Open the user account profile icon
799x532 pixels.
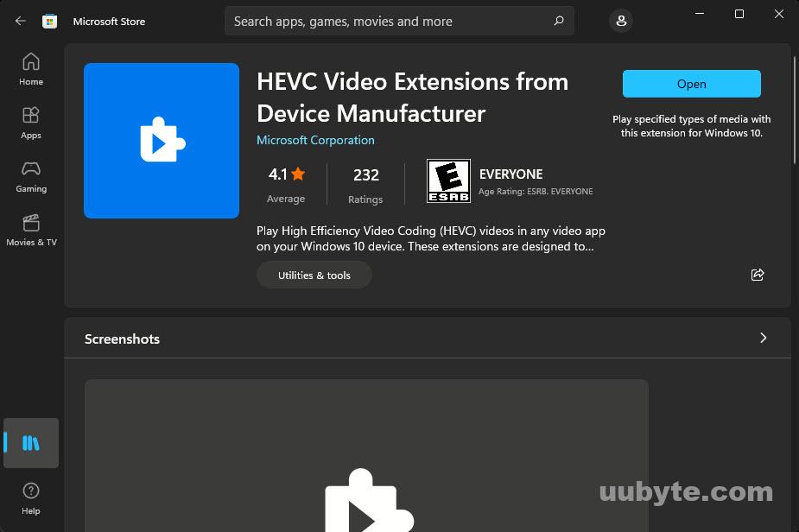click(x=621, y=21)
